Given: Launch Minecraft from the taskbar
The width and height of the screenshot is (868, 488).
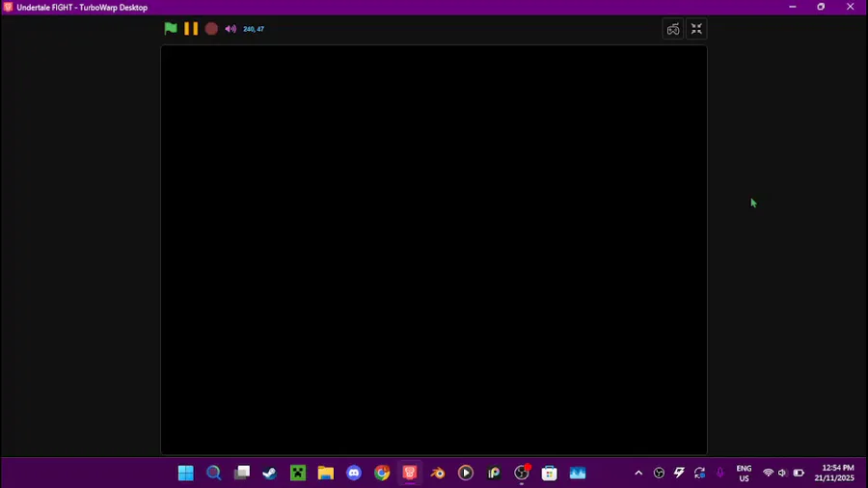Looking at the screenshot, I should [298, 474].
